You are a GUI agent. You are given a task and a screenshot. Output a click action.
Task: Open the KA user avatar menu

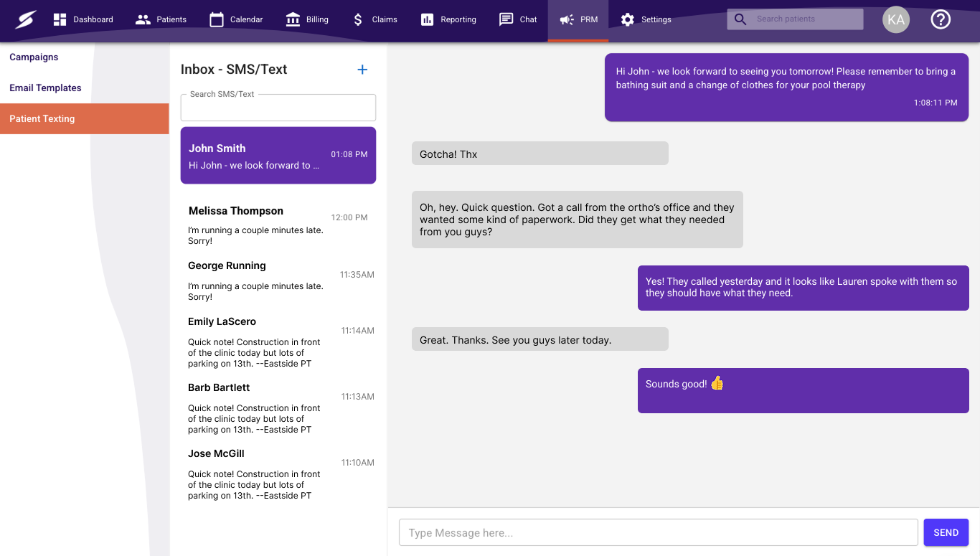click(895, 19)
